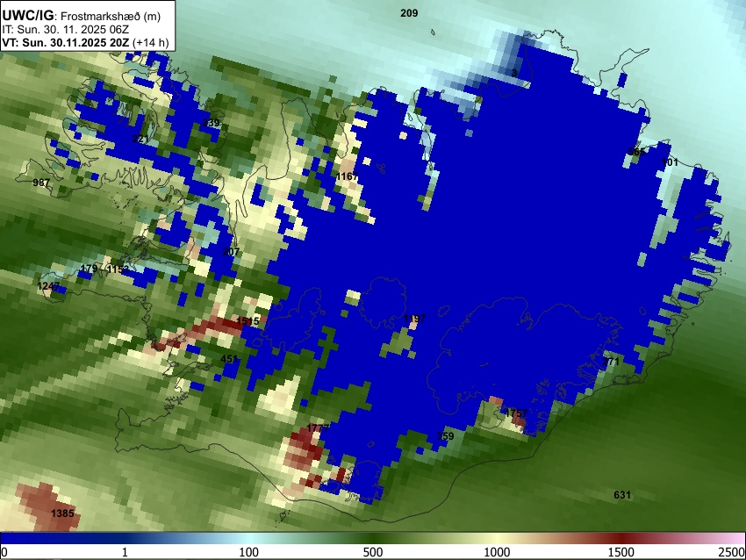Click the map value label 239
This screenshot has width=746, height=560.
click(211, 123)
